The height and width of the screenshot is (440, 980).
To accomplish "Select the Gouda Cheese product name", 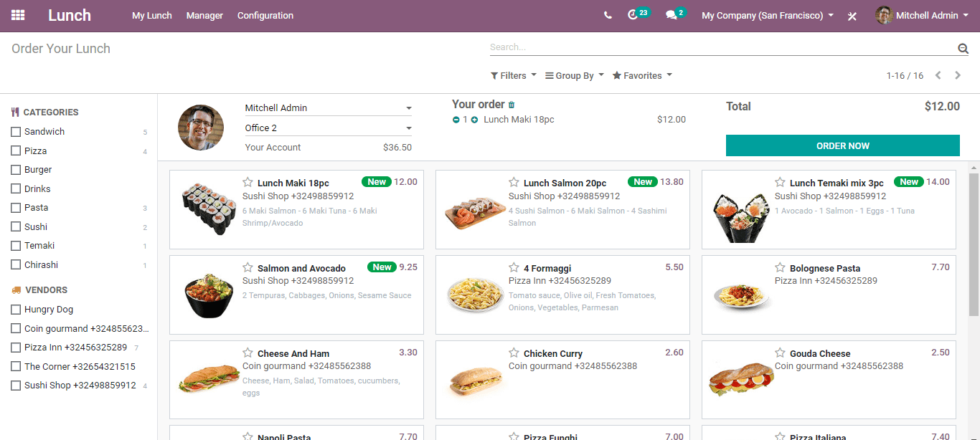I will point(820,353).
